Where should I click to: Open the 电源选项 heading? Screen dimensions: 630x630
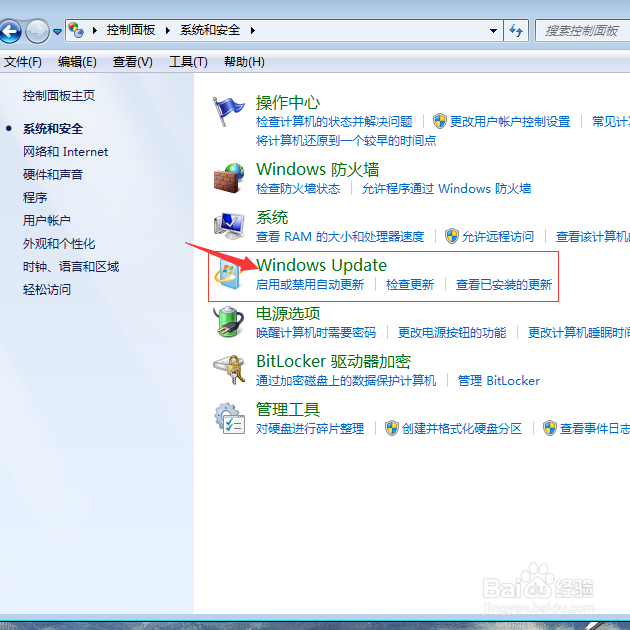(x=288, y=313)
